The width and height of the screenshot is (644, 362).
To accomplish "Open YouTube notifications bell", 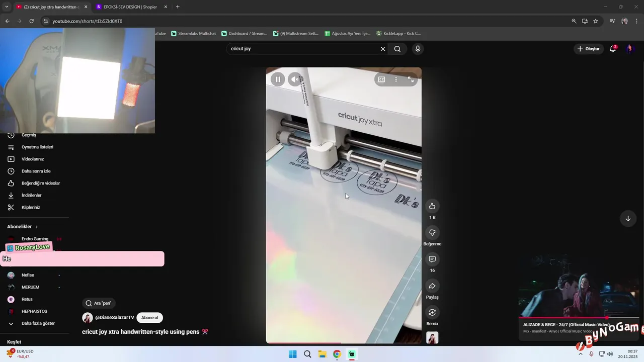I will point(613,49).
